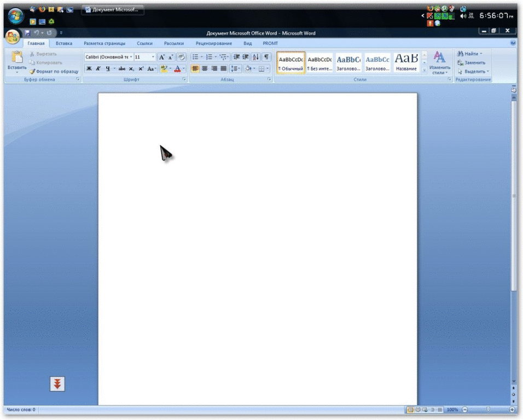This screenshot has height=420, width=523.
Task: Click the Найти (Find) button
Action: (x=469, y=54)
